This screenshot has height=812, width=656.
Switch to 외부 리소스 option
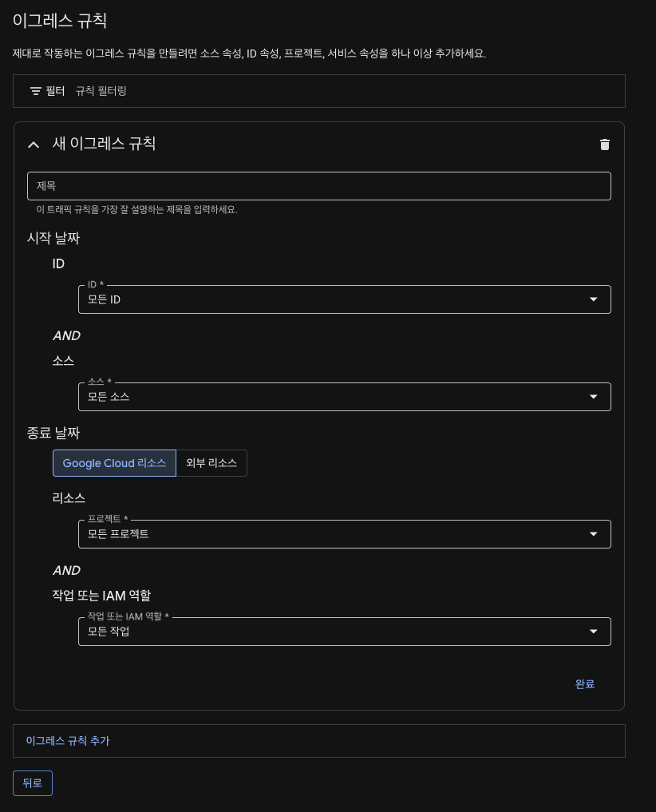[211, 463]
